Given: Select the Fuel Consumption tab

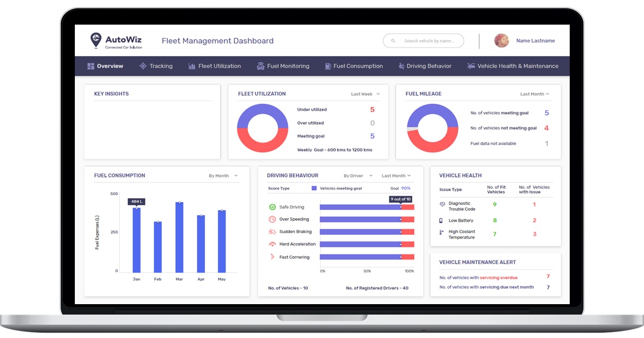Looking at the screenshot, I should point(354,66).
